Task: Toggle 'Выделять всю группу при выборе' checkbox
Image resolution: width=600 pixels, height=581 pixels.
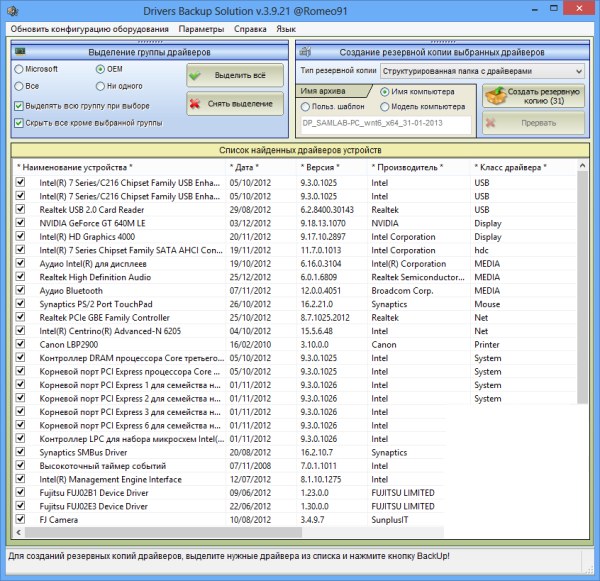Action: coord(20,105)
